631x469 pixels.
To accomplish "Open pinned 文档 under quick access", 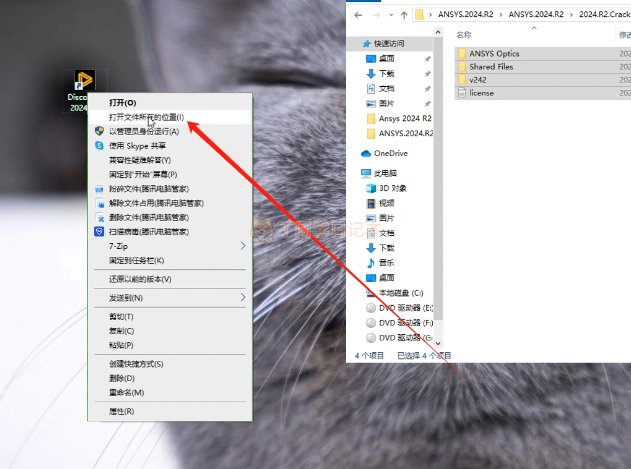I will tap(386, 89).
